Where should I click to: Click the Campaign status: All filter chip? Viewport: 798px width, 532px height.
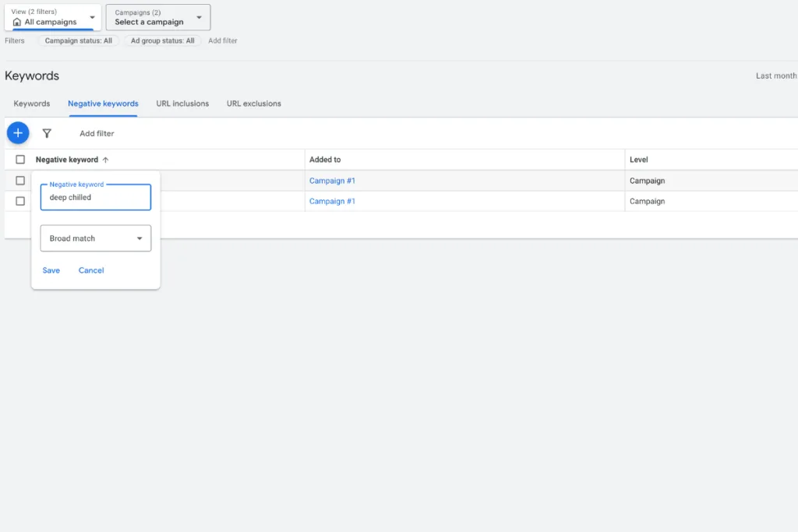[x=79, y=41]
